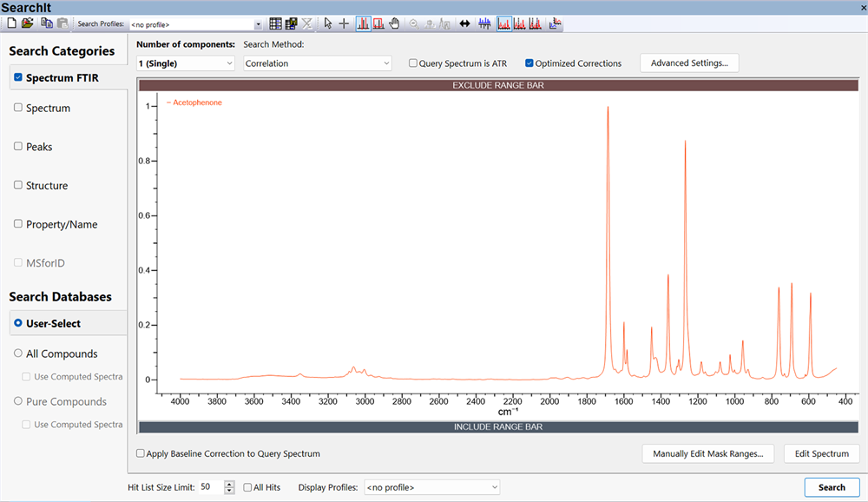Click the Copy icon in the toolbar
The height and width of the screenshot is (502, 868).
47,23
